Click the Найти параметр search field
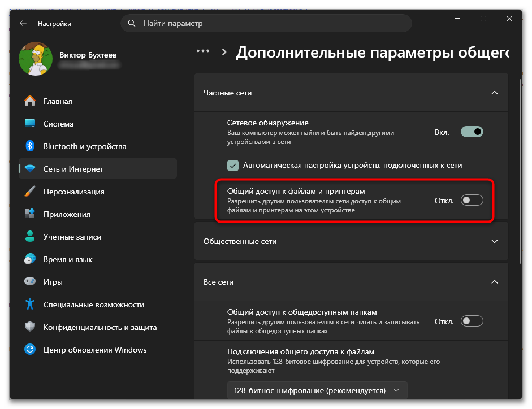Image resolution: width=532 pixels, height=409 pixels. point(266,23)
